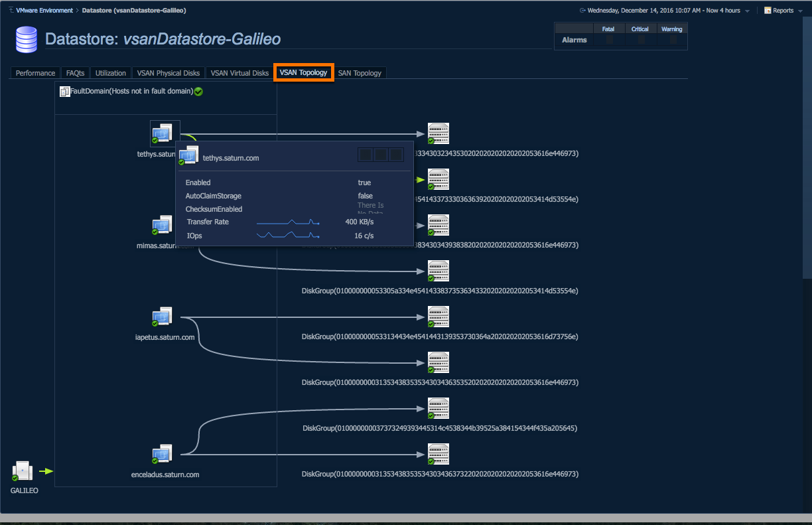The width and height of the screenshot is (812, 525).
Task: Select the enceladus.saturn.com host icon
Action: pos(161,455)
